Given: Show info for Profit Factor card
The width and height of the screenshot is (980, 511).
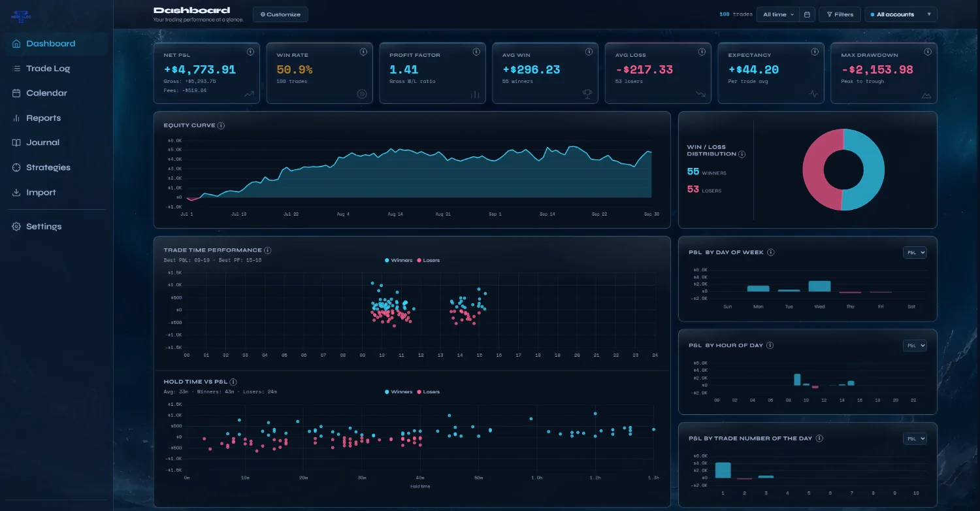Looking at the screenshot, I should pos(476,52).
